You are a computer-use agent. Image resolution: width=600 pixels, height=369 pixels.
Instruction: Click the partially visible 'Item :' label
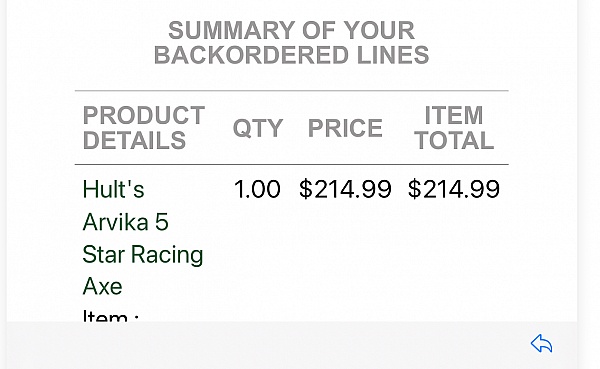click(x=111, y=316)
